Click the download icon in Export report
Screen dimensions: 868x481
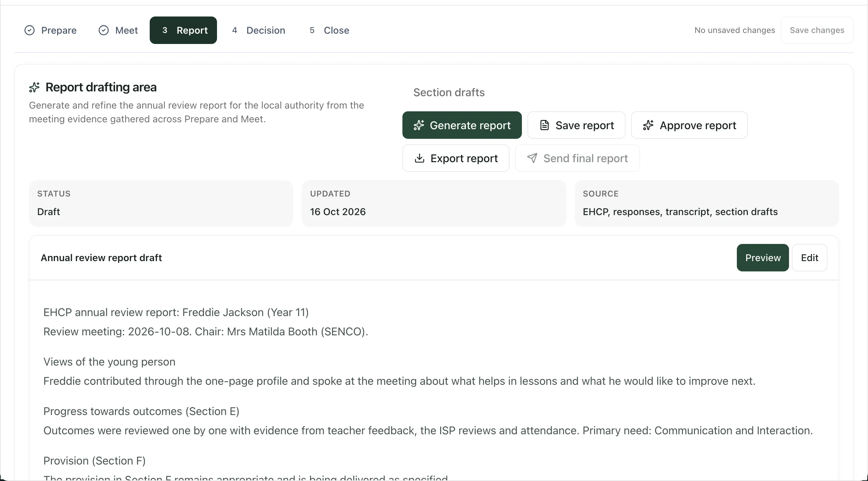coord(420,158)
